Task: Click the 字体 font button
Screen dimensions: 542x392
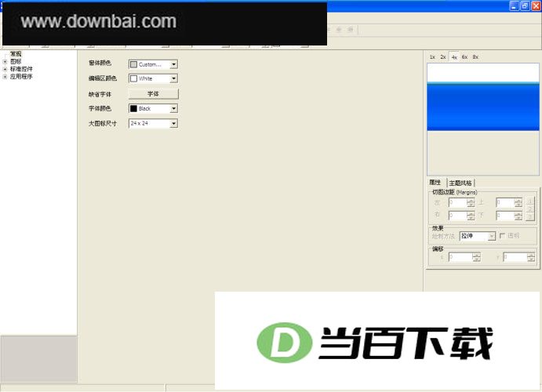Action: click(153, 93)
